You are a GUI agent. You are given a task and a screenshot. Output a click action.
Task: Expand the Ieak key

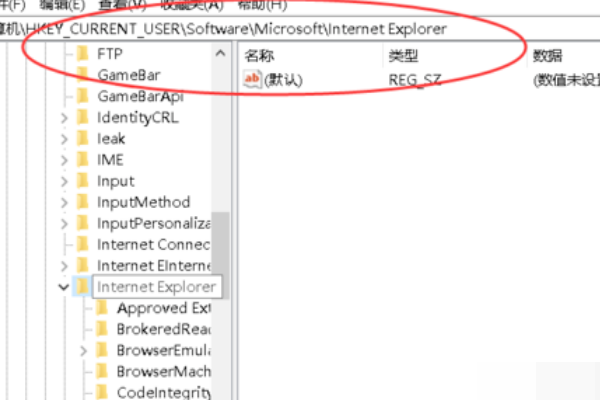pos(64,139)
